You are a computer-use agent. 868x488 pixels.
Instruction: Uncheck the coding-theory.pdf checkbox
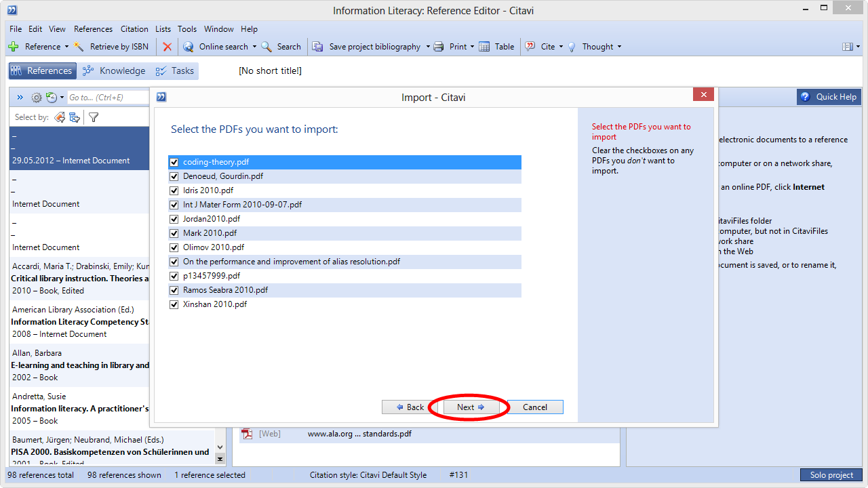click(x=174, y=162)
